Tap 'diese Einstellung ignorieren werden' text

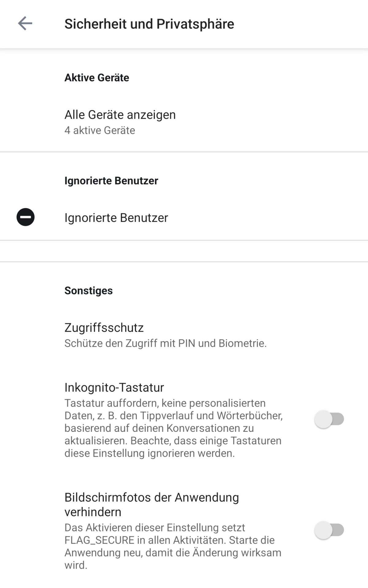coord(149,453)
